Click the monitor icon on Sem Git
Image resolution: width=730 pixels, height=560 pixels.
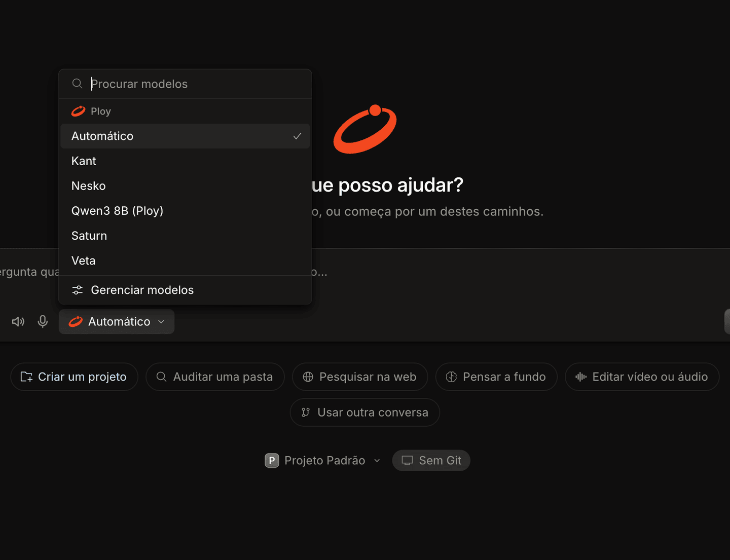[x=407, y=460]
